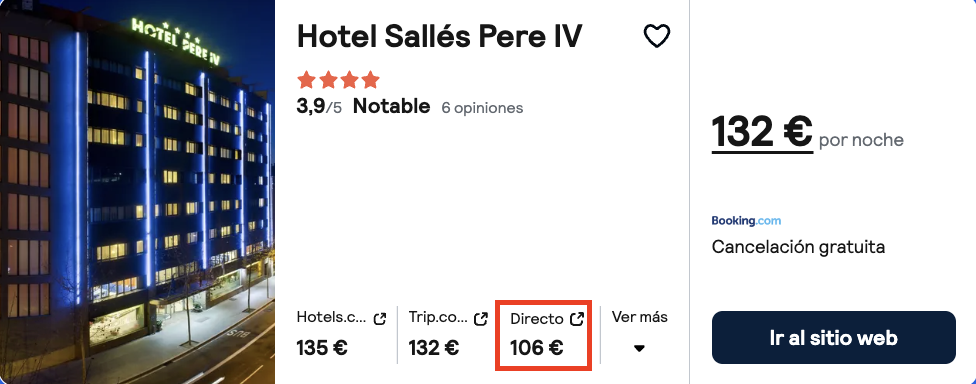Image resolution: width=976 pixels, height=384 pixels.
Task: Open the Hotel Sallés Pere IV photo
Action: [137, 192]
